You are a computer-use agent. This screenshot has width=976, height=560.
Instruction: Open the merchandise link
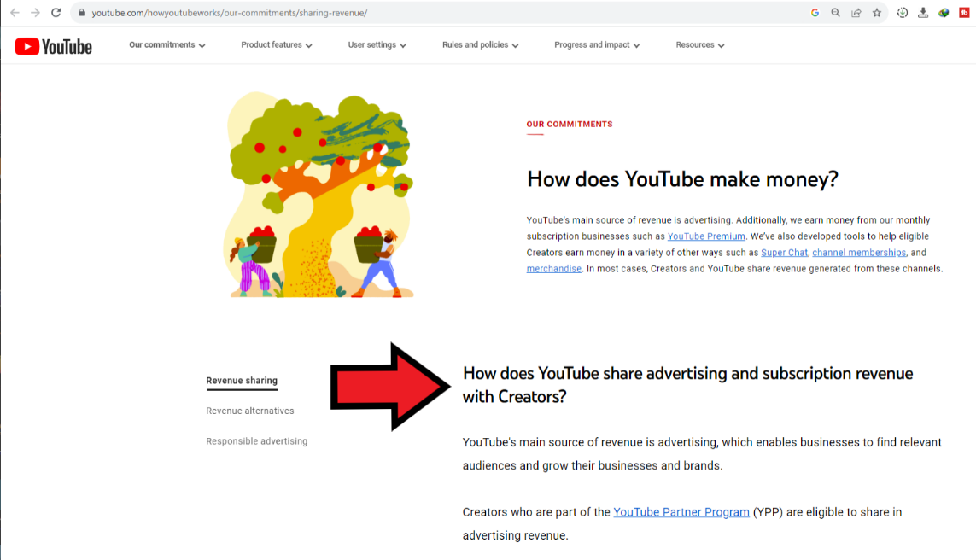point(553,269)
